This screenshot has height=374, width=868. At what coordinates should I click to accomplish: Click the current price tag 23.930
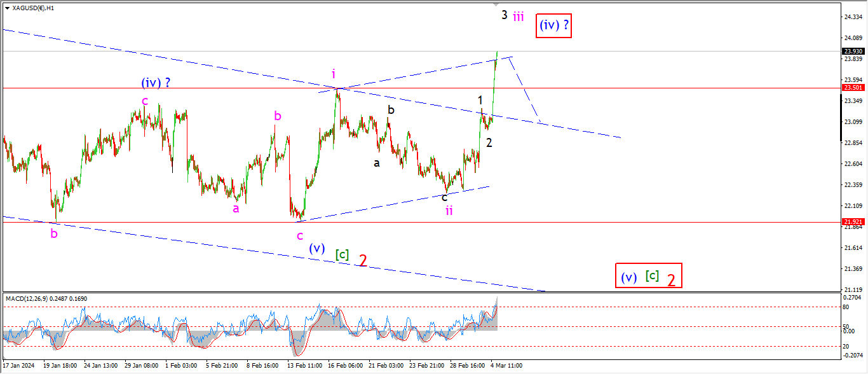pos(852,51)
